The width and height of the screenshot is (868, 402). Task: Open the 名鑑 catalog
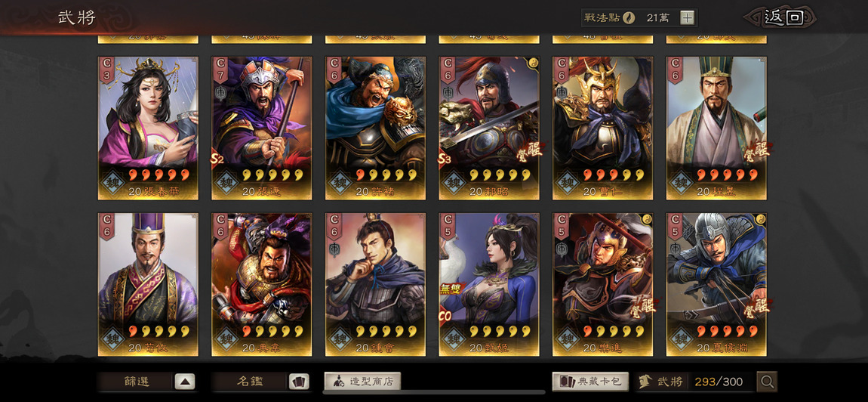pos(250,382)
